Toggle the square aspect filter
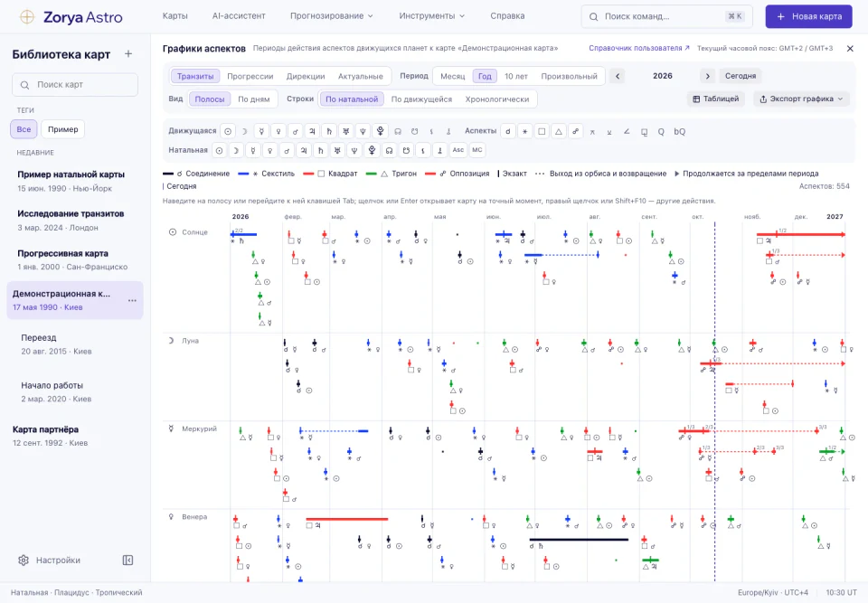Screen dimensions: 868x603 tap(542, 131)
